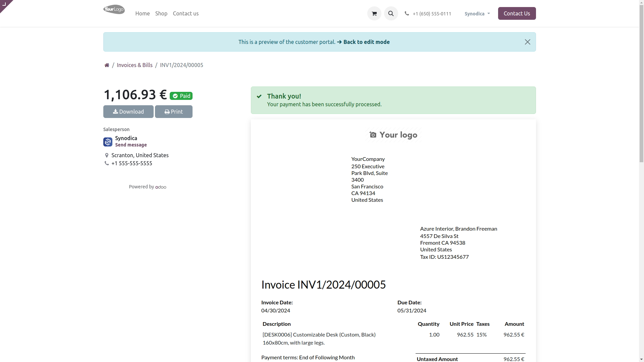The image size is (644, 362).
Task: Click the home icon in breadcrumb
Action: [x=107, y=65]
